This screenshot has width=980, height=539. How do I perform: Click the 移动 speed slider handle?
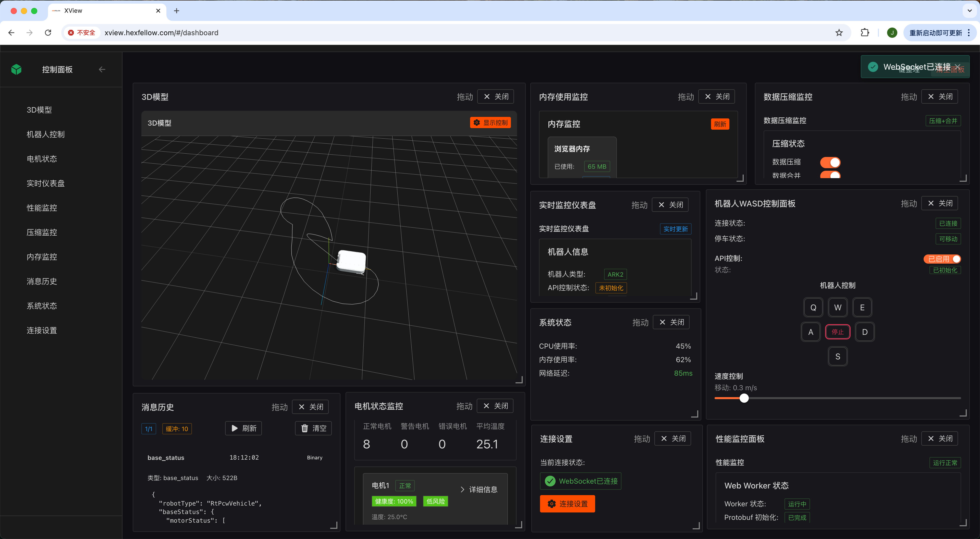[x=744, y=398]
